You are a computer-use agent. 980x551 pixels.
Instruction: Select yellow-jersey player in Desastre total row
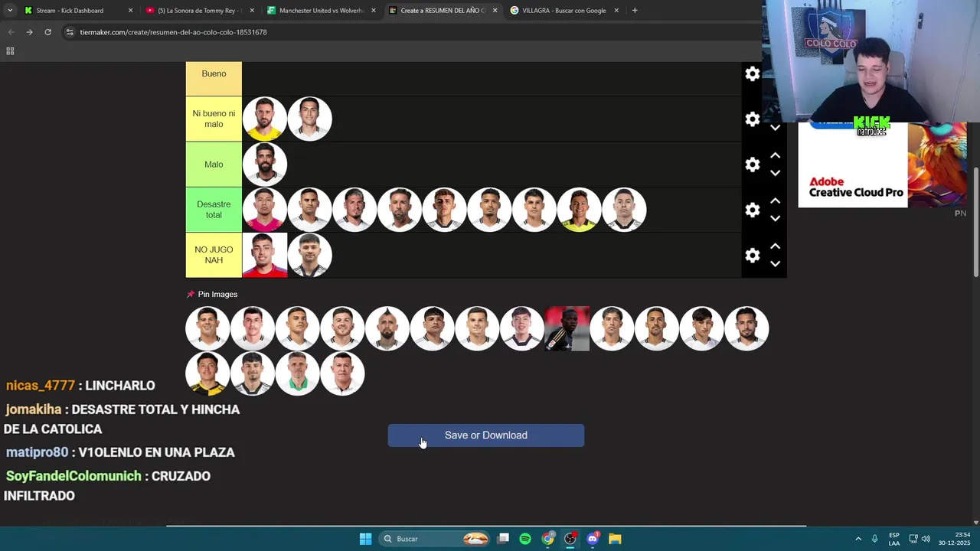coord(580,210)
